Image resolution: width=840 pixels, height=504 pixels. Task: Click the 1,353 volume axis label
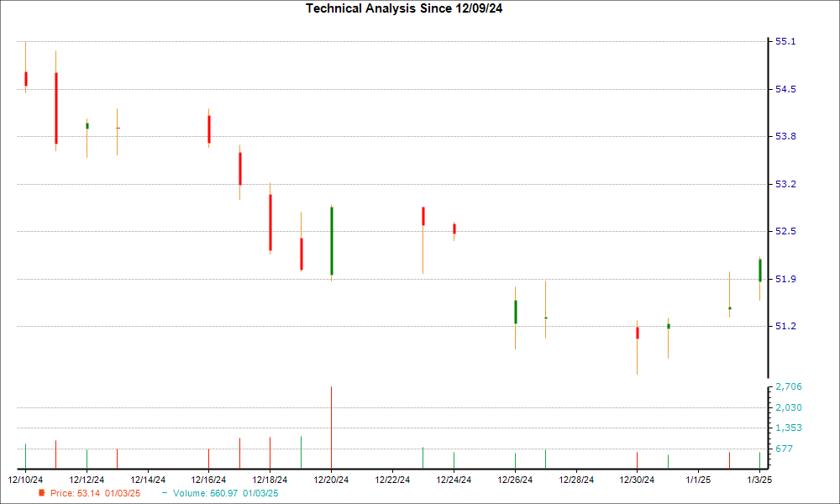[x=789, y=428]
